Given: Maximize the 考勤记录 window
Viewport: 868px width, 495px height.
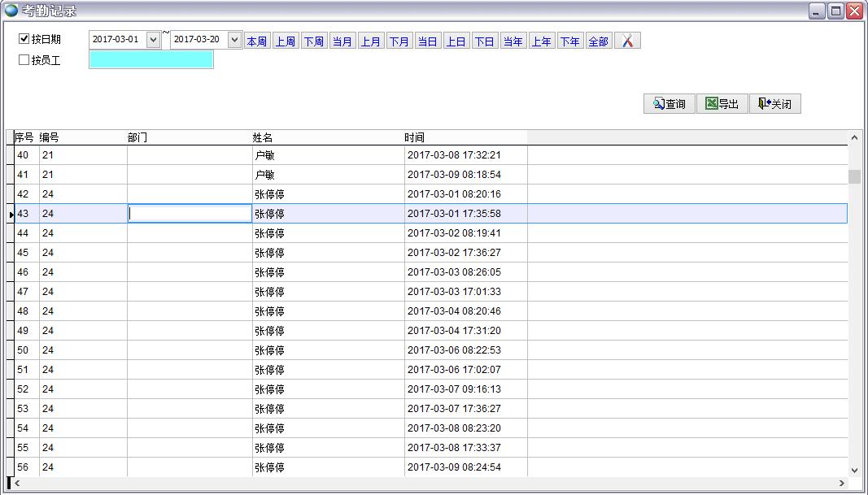Looking at the screenshot, I should 835,11.
